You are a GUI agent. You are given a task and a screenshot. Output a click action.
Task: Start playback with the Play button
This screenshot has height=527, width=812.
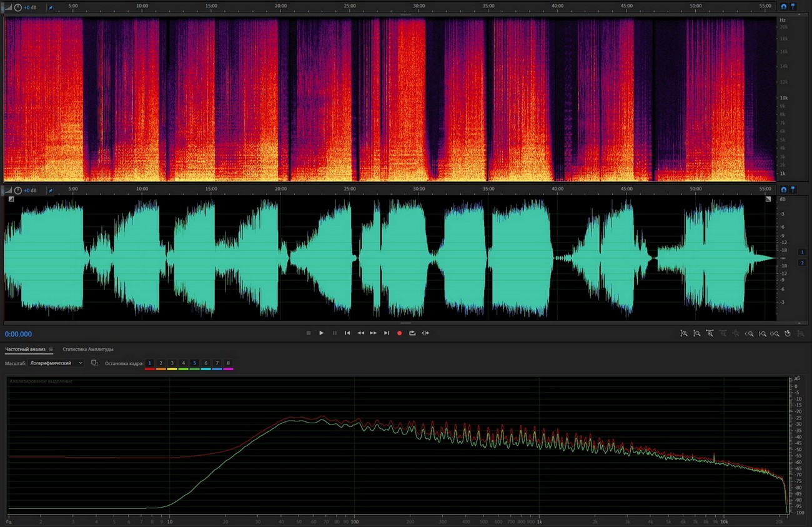point(321,333)
